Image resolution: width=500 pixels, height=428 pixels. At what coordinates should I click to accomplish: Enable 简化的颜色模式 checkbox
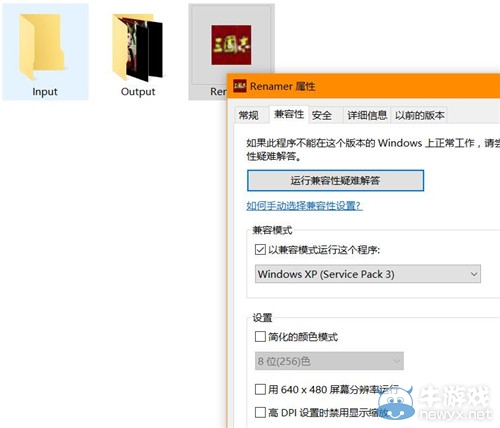point(260,337)
